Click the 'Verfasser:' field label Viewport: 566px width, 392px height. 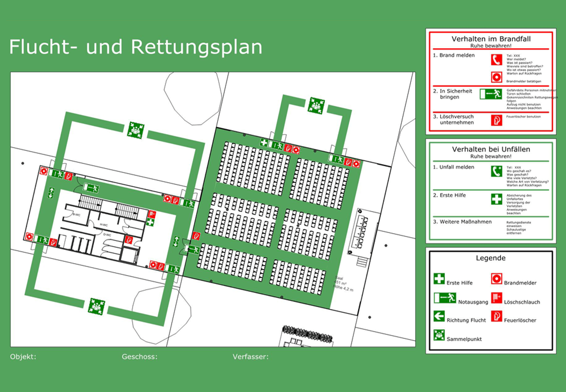250,357
